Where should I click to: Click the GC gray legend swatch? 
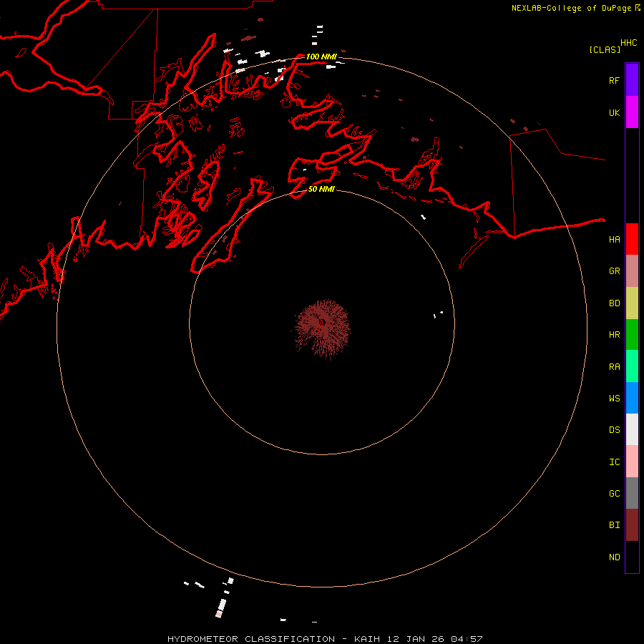[x=632, y=493]
